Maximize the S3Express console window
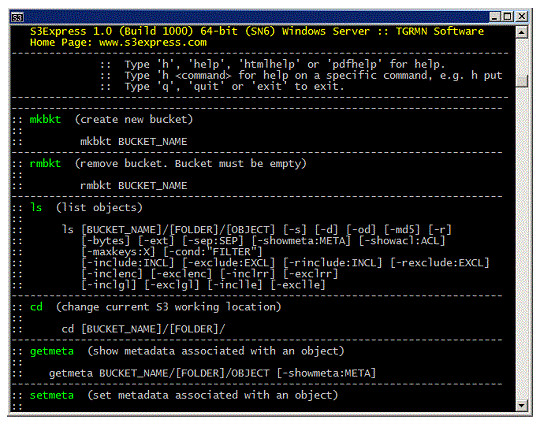540x427 pixels. (508, 16)
